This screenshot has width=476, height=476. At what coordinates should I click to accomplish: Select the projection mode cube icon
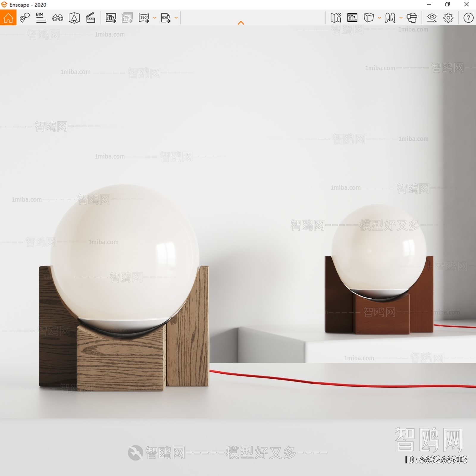coord(369,18)
